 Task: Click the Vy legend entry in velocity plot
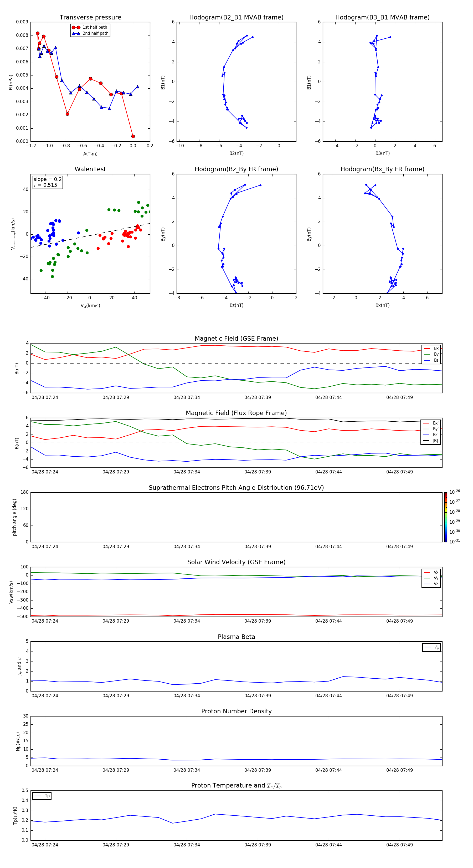pyautogui.click(x=431, y=578)
